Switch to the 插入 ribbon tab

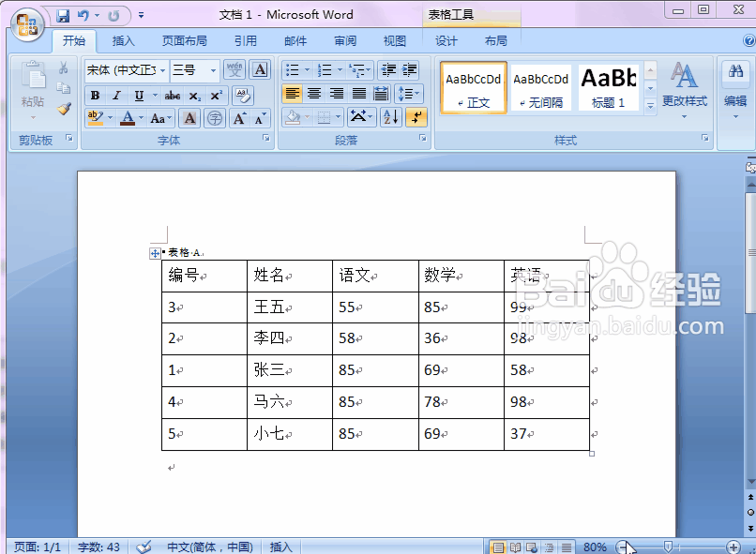tap(124, 40)
